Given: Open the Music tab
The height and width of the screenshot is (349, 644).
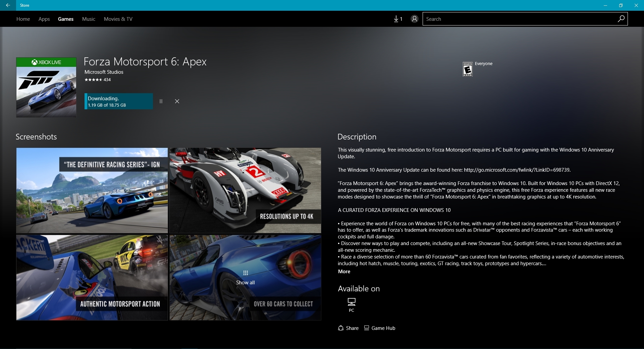Looking at the screenshot, I should click(89, 19).
